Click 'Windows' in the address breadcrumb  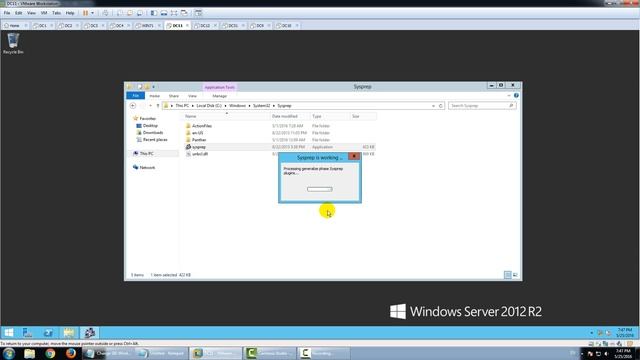[237, 106]
